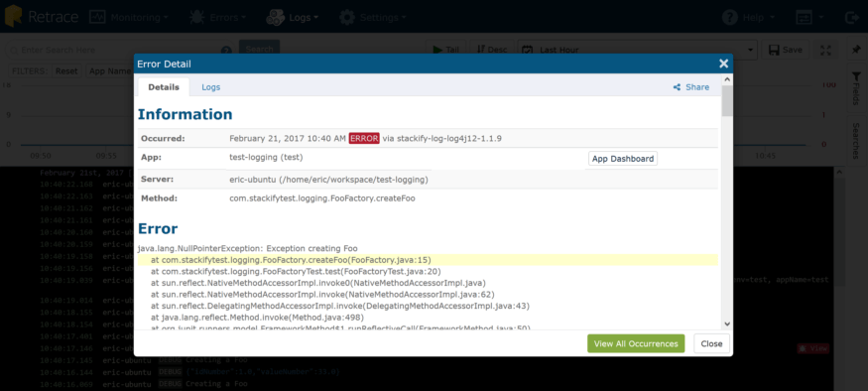Open the Monitoring menu

point(129,17)
